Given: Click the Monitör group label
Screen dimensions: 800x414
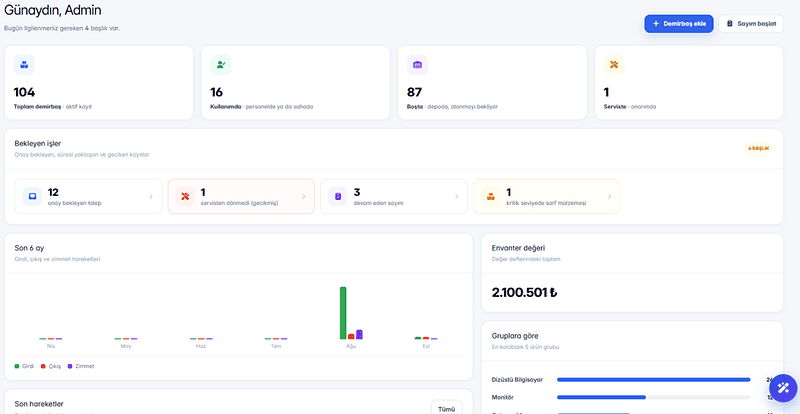Looking at the screenshot, I should pos(503,397).
